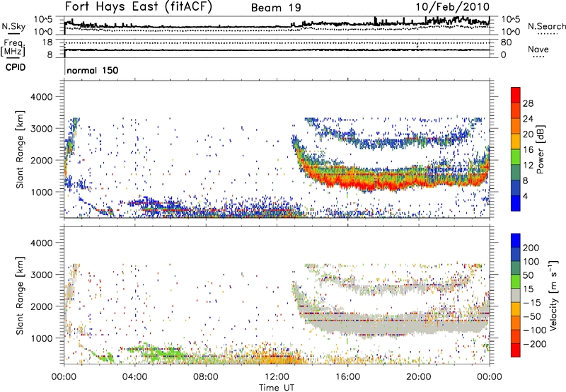Click the gray segment of Velocity color bar
The width and height of the screenshot is (566, 392).
(516, 295)
